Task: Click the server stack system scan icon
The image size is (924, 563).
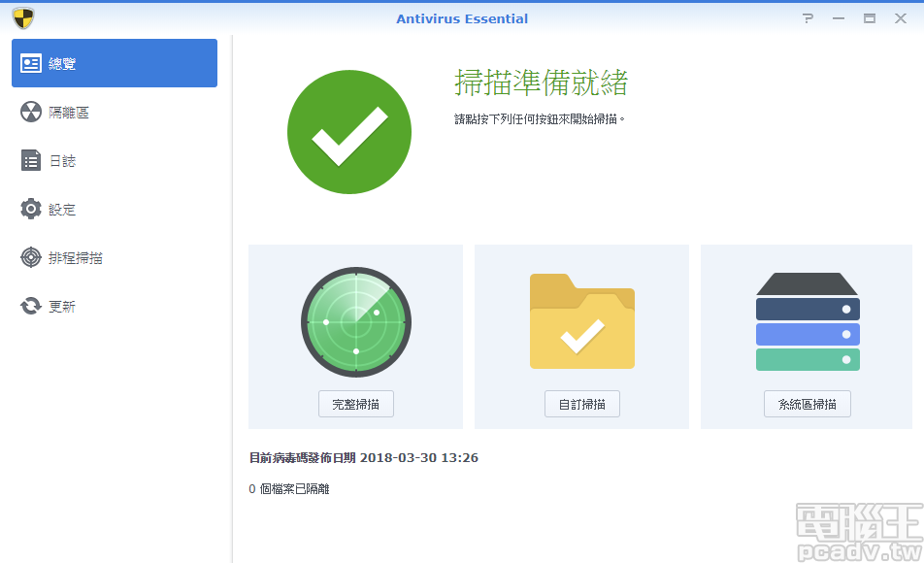Action: click(x=808, y=320)
